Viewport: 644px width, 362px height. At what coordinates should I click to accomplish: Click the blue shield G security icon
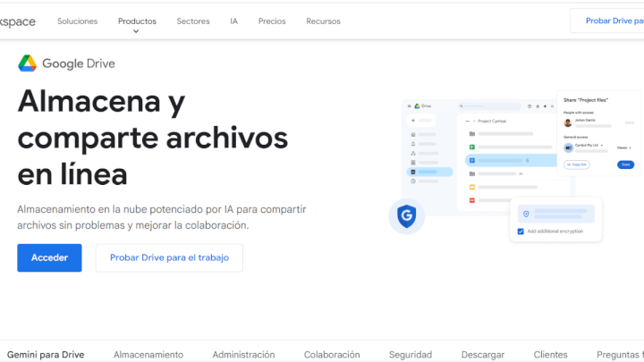click(406, 216)
